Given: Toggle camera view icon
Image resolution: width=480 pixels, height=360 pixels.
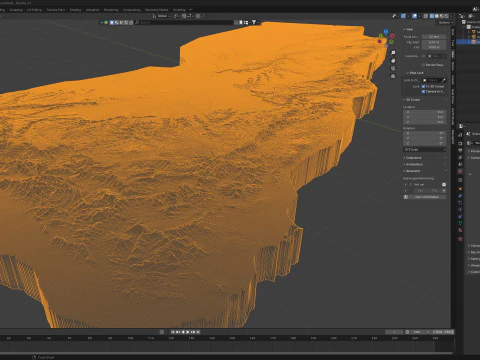Looking at the screenshot, I should (x=393, y=68).
